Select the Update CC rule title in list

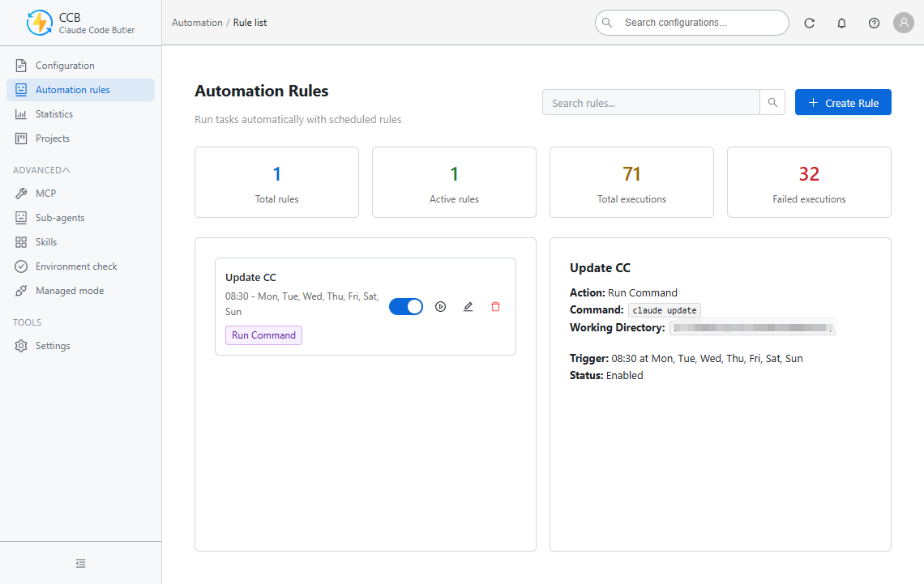pos(250,277)
